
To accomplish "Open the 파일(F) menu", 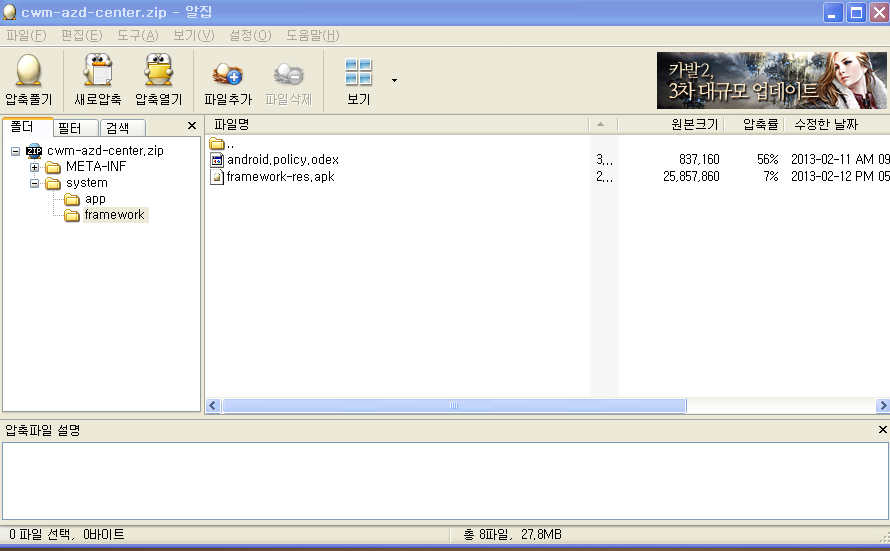I will pos(26,35).
